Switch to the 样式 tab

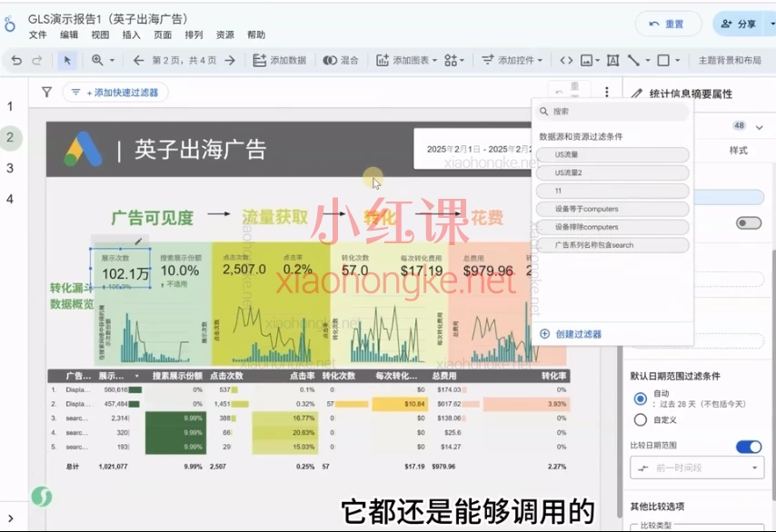tap(739, 151)
